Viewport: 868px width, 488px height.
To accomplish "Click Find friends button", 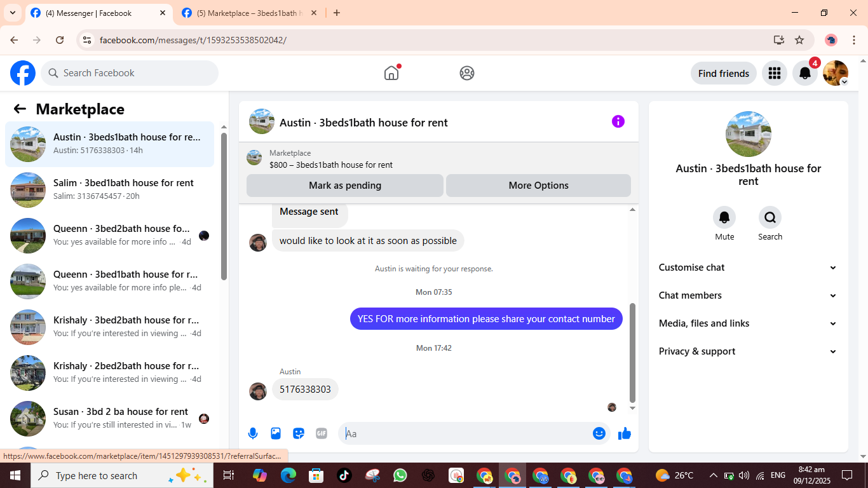I will 724,73.
